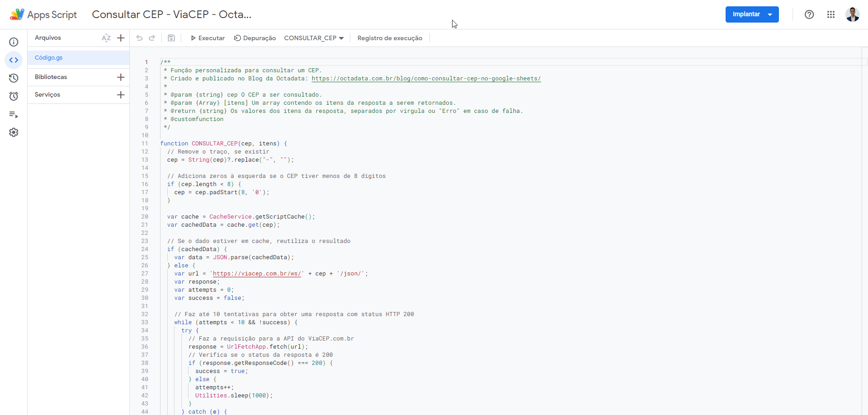Screen dimensions: 868x415
Task: Expand the Implantar deployment options arrow
Action: pyautogui.click(x=770, y=14)
